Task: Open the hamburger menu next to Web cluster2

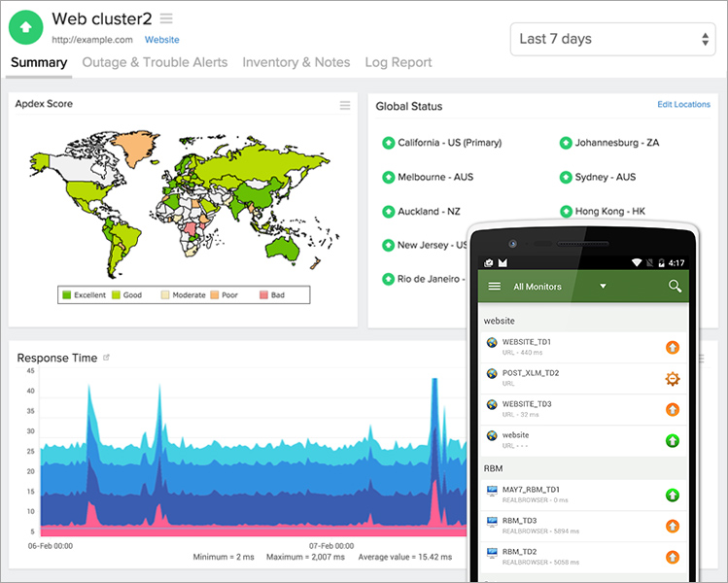Action: coord(166,18)
